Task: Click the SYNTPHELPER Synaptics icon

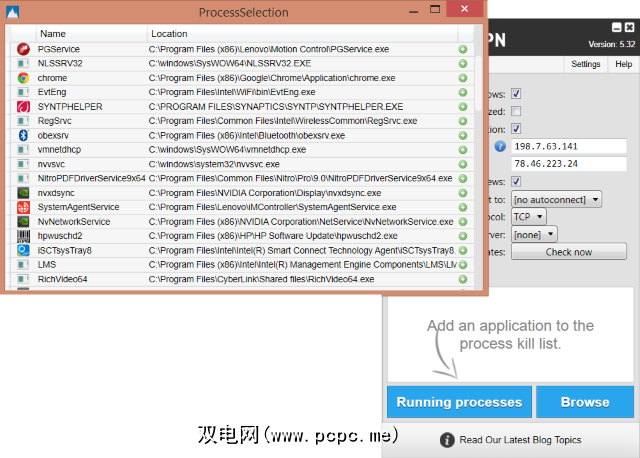Action: click(23, 107)
